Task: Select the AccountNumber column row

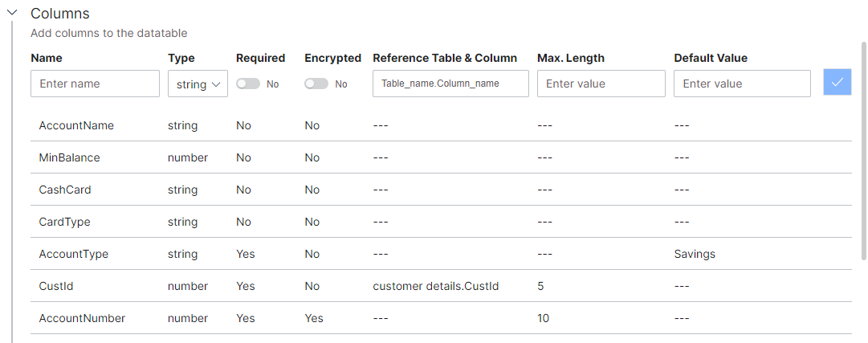Action: 82,318
